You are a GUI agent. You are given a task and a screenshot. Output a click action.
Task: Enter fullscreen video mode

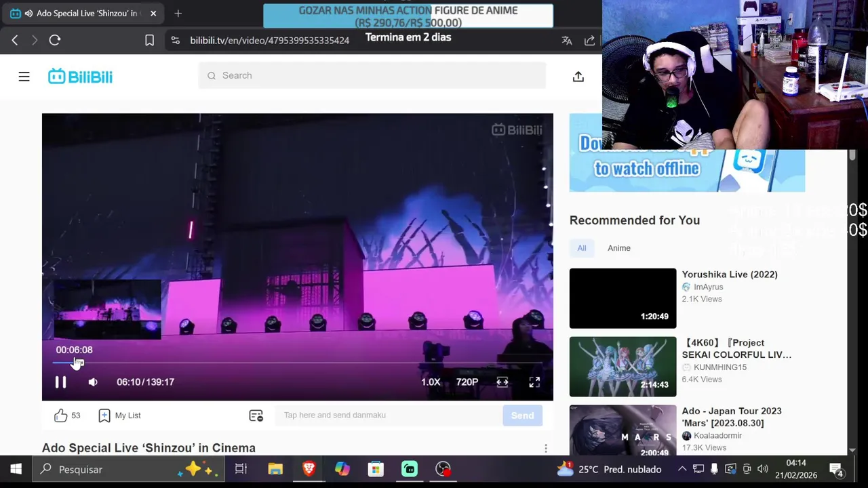[534, 382]
